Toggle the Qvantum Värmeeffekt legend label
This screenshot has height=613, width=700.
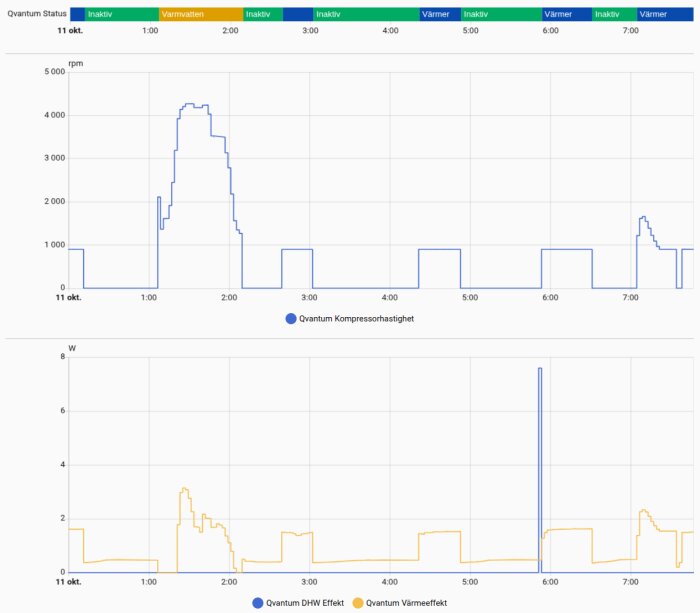point(406,603)
